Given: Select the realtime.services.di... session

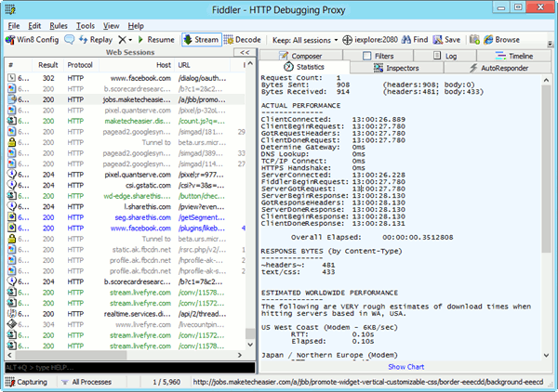Looking at the screenshot, I should click(x=126, y=314).
